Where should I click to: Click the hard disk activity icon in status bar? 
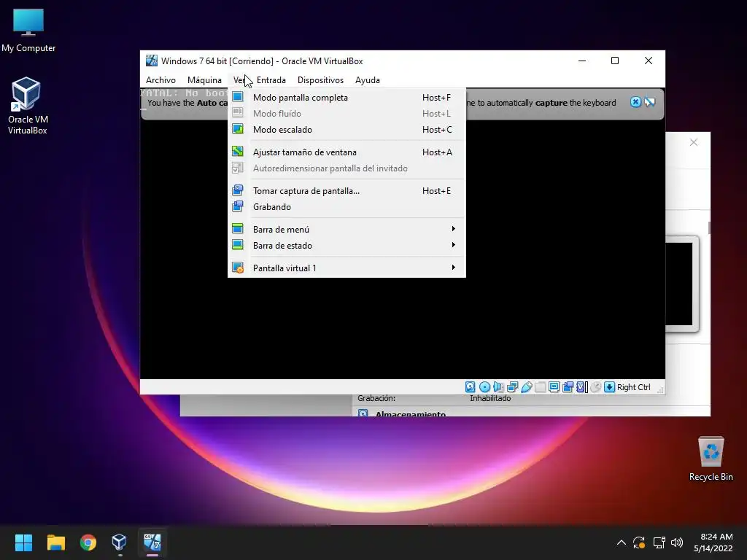(x=471, y=387)
